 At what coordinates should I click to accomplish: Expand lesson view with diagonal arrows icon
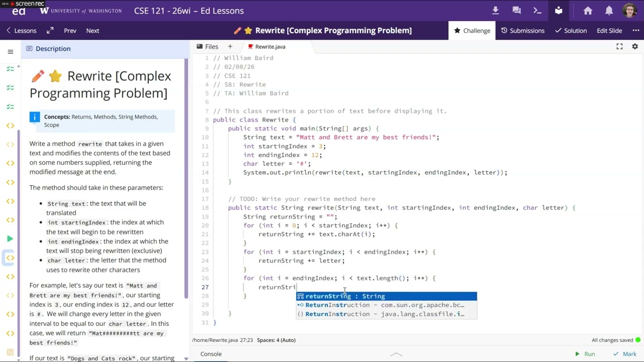pos(50,31)
